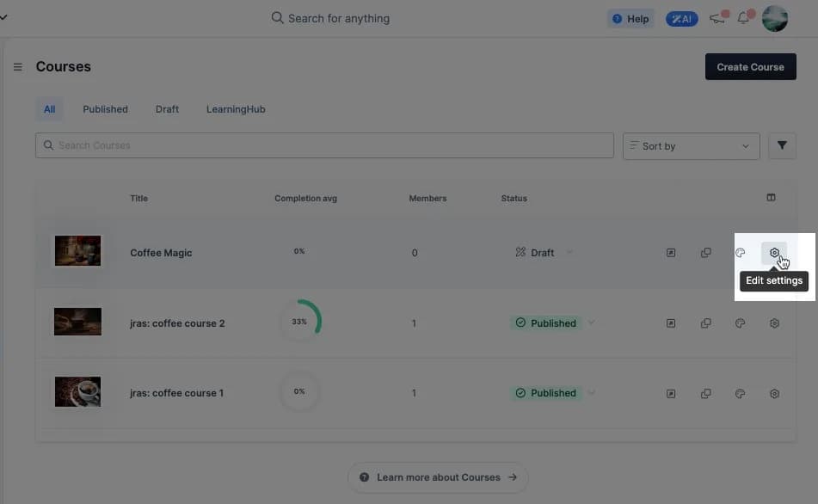This screenshot has width=818, height=504.
Task: Click palette icon for jras: coffee course 1
Action: (740, 393)
